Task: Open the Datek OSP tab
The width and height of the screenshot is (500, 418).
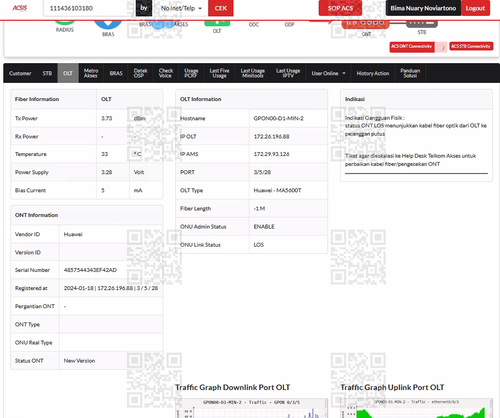Action: point(140,73)
